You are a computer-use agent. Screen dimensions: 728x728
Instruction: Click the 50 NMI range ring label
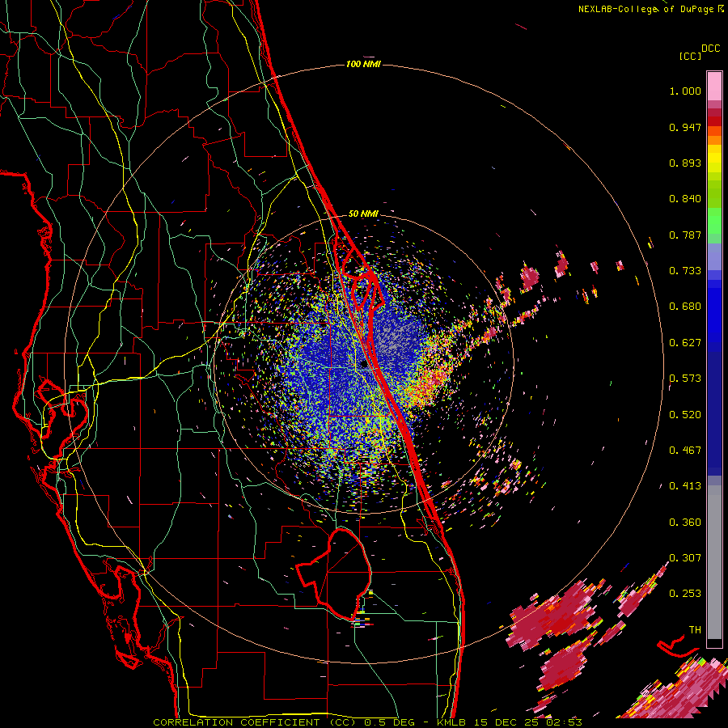point(363,214)
